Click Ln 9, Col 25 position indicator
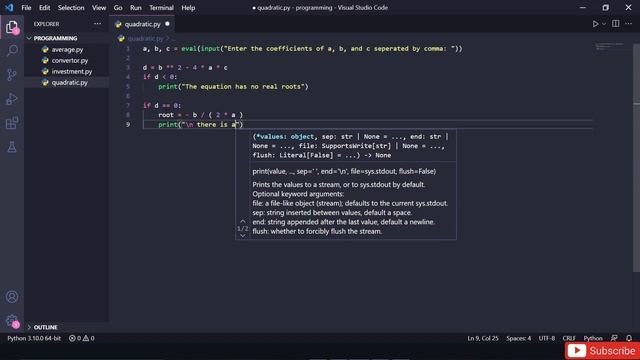The height and width of the screenshot is (360, 640). click(483, 338)
